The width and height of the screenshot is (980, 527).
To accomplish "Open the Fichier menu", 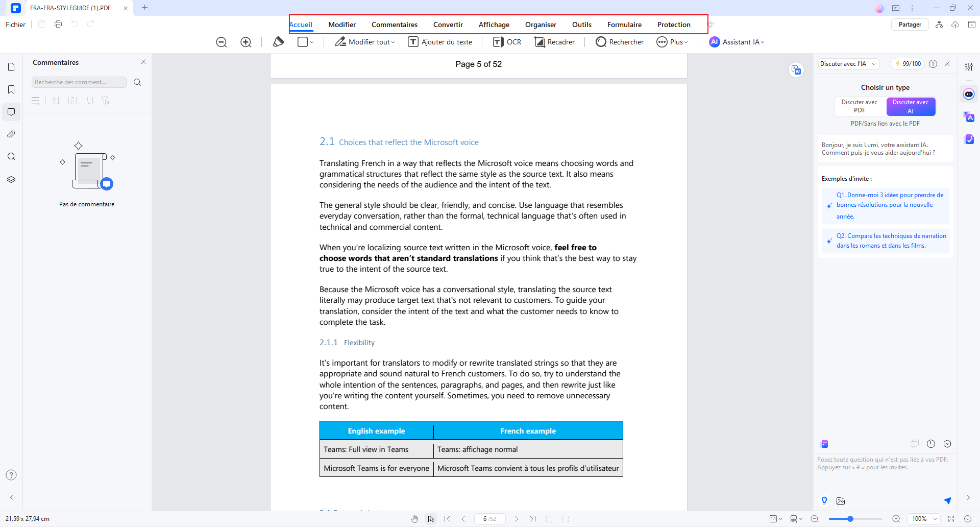I will coord(16,25).
